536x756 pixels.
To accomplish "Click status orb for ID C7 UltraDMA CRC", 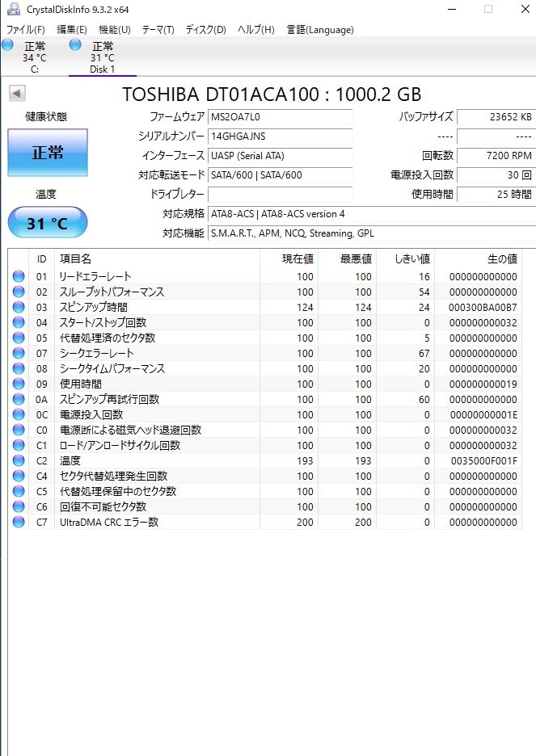I will (19, 522).
